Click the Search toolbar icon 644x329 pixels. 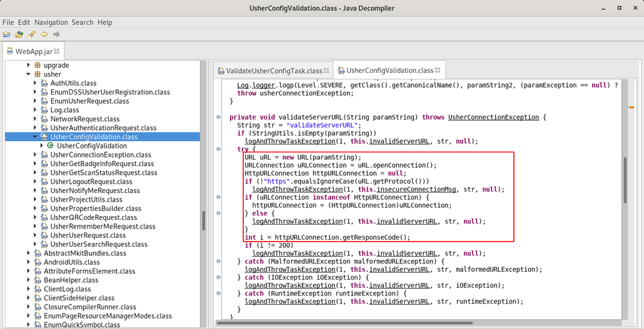[x=32, y=34]
